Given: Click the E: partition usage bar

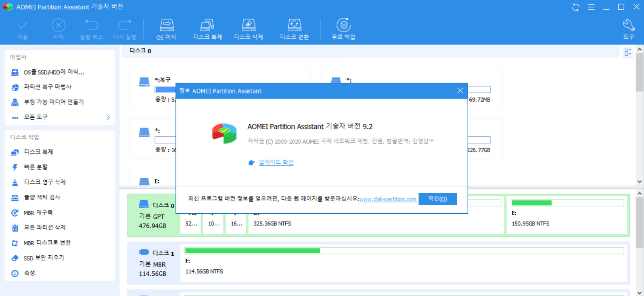Looking at the screenshot, I should (567, 203).
